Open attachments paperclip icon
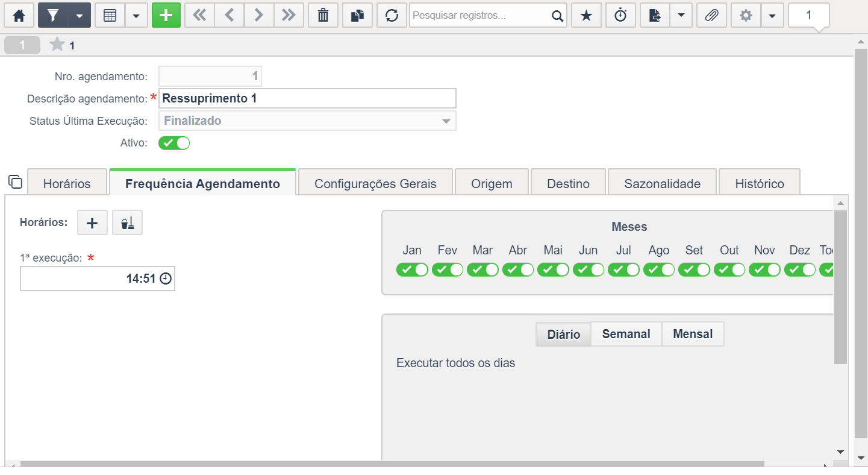Viewport: 868px width, 475px height. pyautogui.click(x=712, y=16)
